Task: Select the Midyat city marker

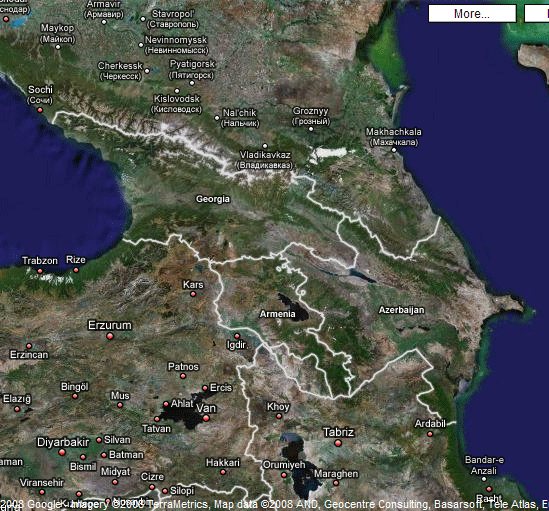Action: tap(115, 482)
